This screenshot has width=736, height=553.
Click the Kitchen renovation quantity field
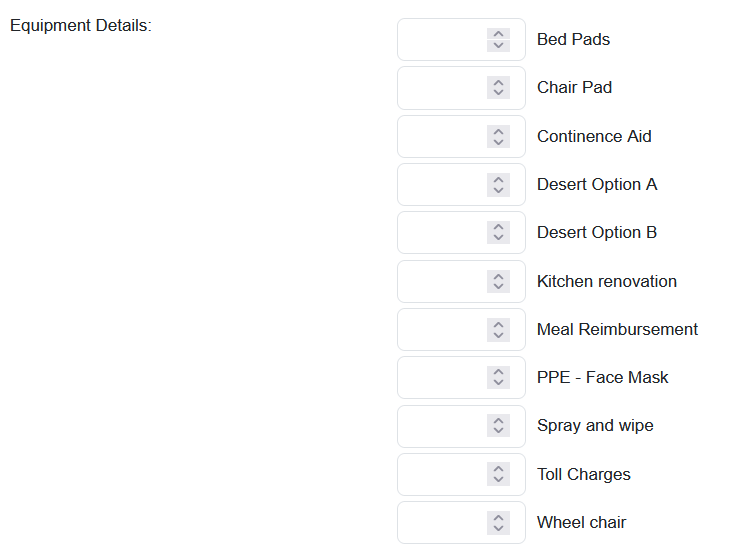click(x=442, y=281)
